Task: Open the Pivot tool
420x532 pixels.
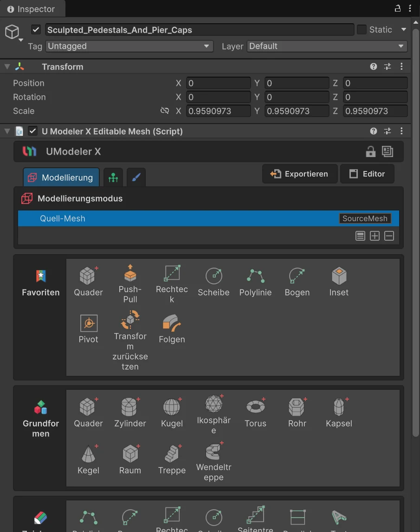Action: tap(88, 328)
